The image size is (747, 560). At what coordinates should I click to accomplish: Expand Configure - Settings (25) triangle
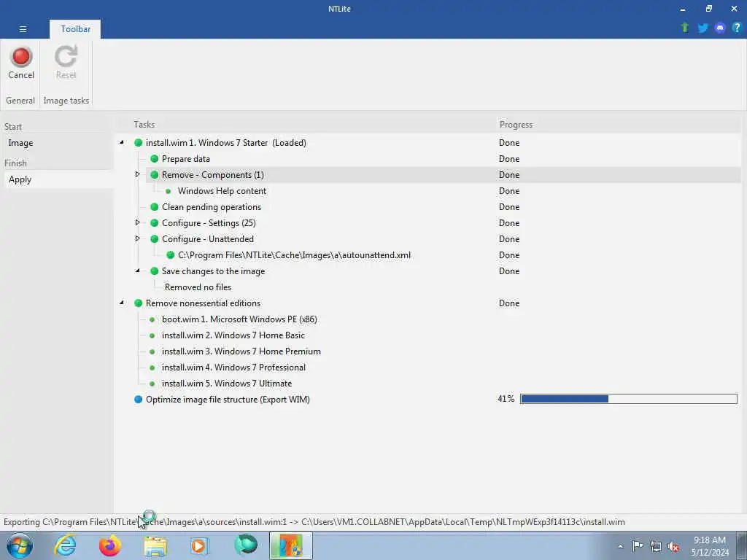pyautogui.click(x=138, y=222)
